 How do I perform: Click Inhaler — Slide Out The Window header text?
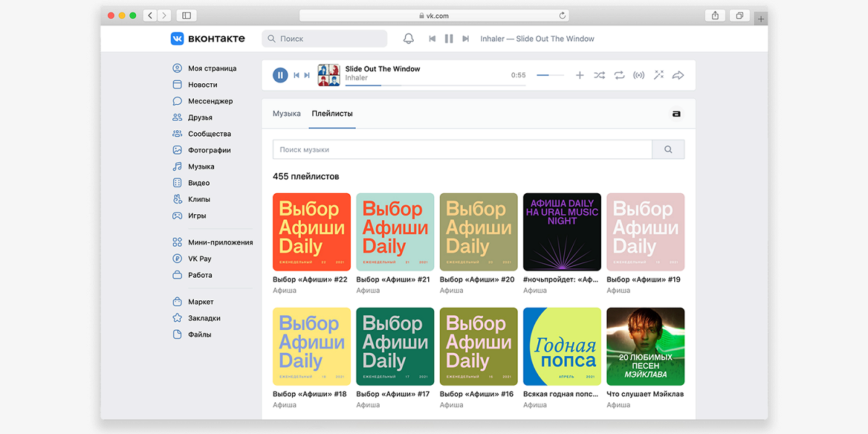pos(537,38)
